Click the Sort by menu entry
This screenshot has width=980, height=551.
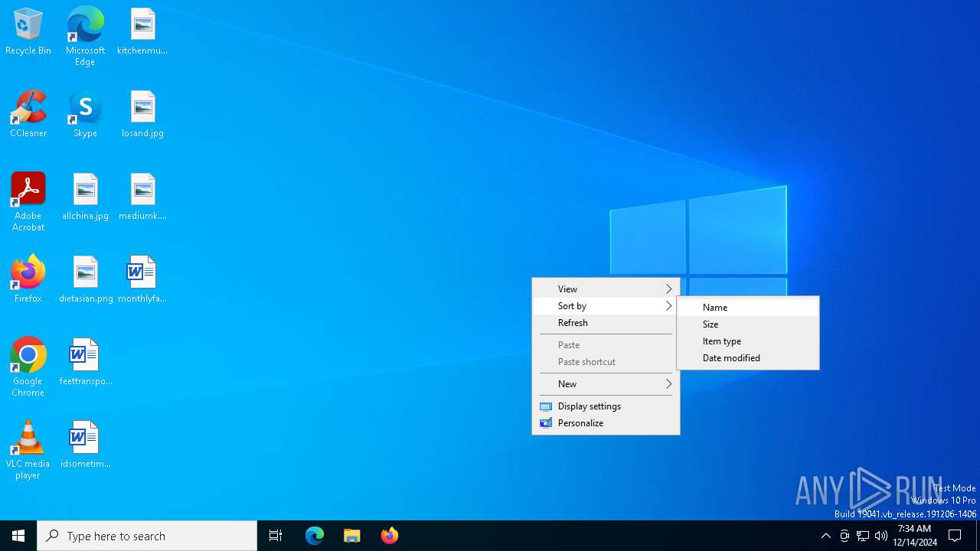[606, 305]
